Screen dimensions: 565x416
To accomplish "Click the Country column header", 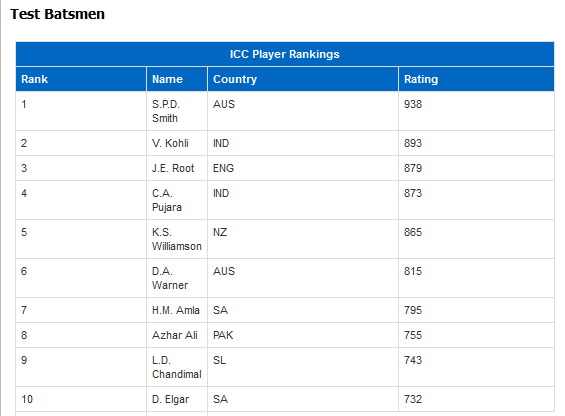I will (303, 79).
